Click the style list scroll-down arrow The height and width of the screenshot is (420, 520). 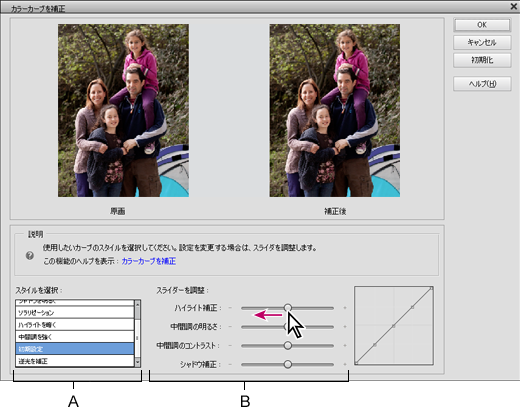(137, 363)
